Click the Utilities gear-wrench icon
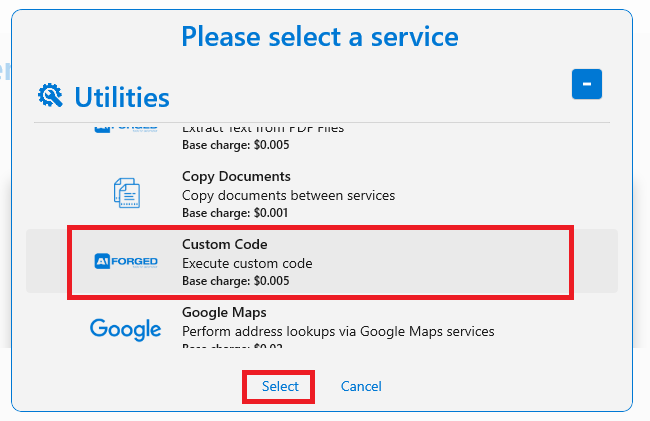 click(x=50, y=95)
